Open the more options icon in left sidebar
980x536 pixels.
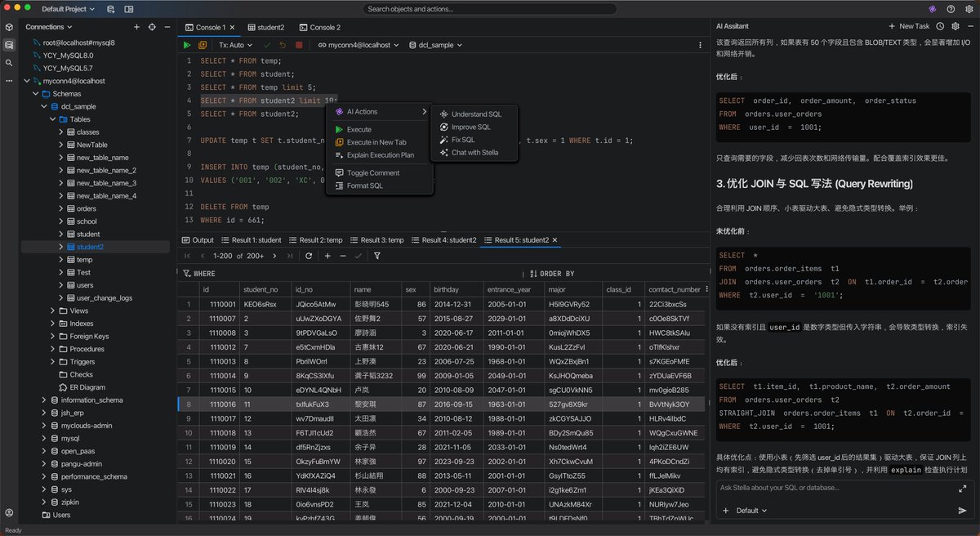coord(8,81)
